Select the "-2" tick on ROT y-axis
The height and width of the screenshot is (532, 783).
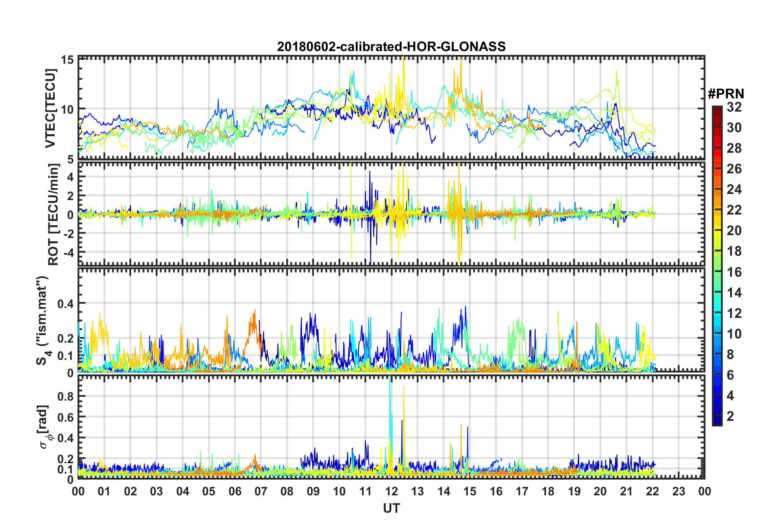[x=68, y=233]
